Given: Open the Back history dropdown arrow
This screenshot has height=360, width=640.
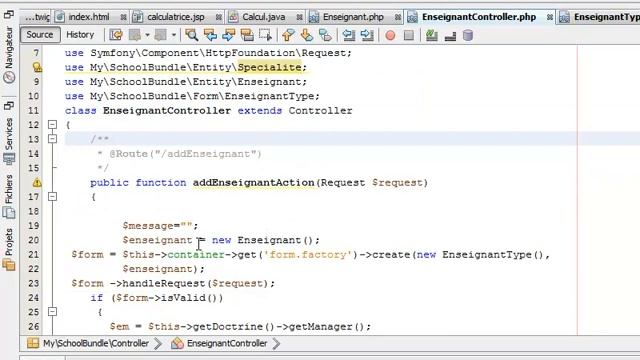Looking at the screenshot, I should [x=147, y=35].
